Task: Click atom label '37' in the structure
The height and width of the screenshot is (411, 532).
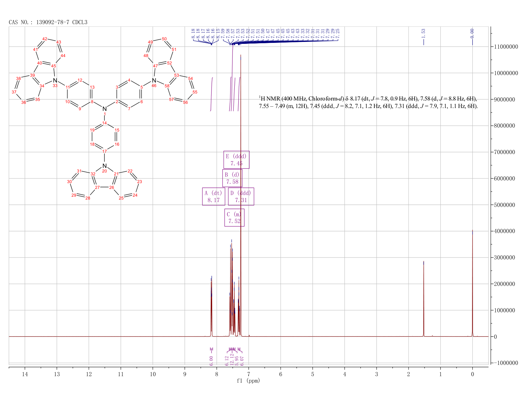Action: (14, 92)
